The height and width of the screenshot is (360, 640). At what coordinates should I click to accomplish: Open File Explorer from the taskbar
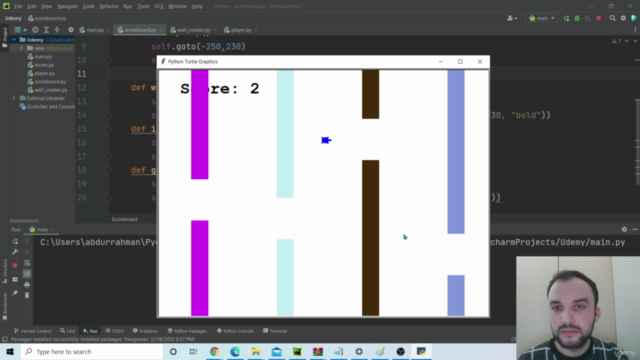(256, 351)
